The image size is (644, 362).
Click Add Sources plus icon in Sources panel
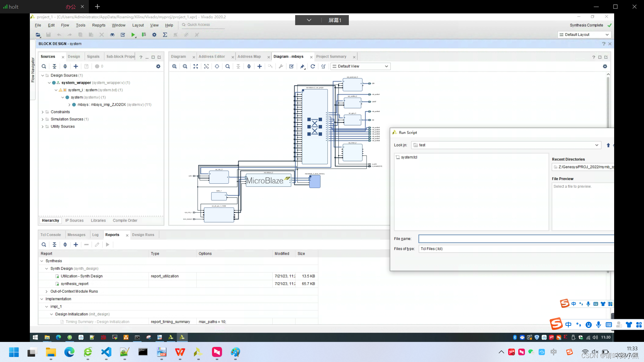tap(76, 66)
